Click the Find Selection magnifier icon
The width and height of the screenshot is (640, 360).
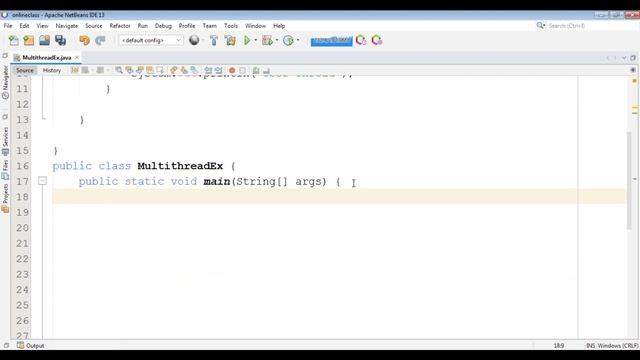click(119, 70)
